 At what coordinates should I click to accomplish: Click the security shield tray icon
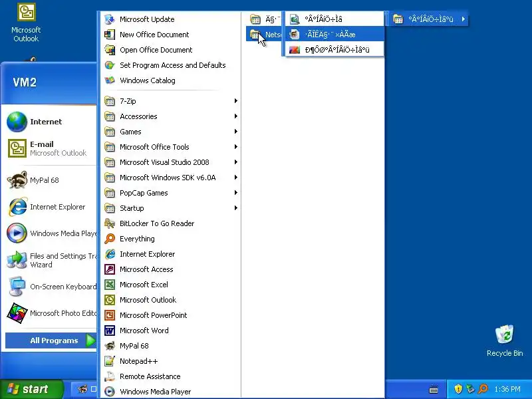pyautogui.click(x=458, y=389)
